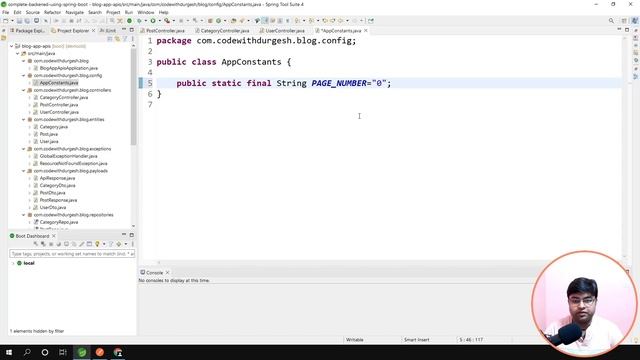Screen dimensions: 640x360
Task: Maximize the editor area
Action: (x=627, y=30)
